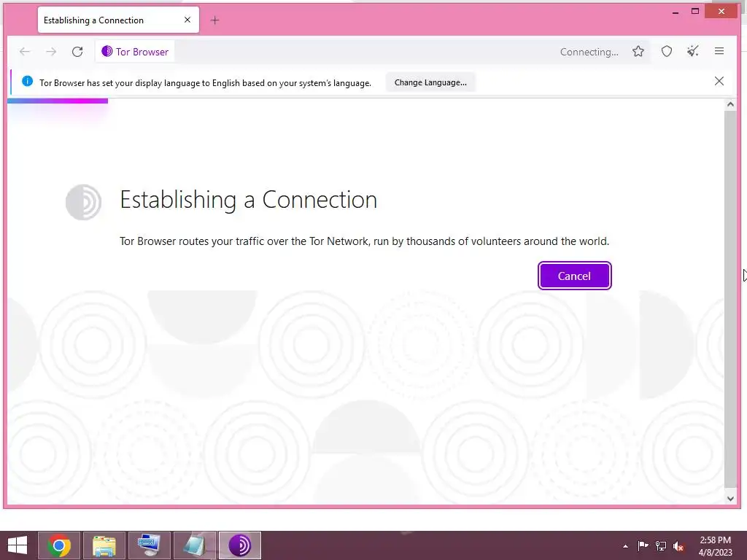Open the hamburger application menu
The height and width of the screenshot is (560, 747).
pos(719,51)
